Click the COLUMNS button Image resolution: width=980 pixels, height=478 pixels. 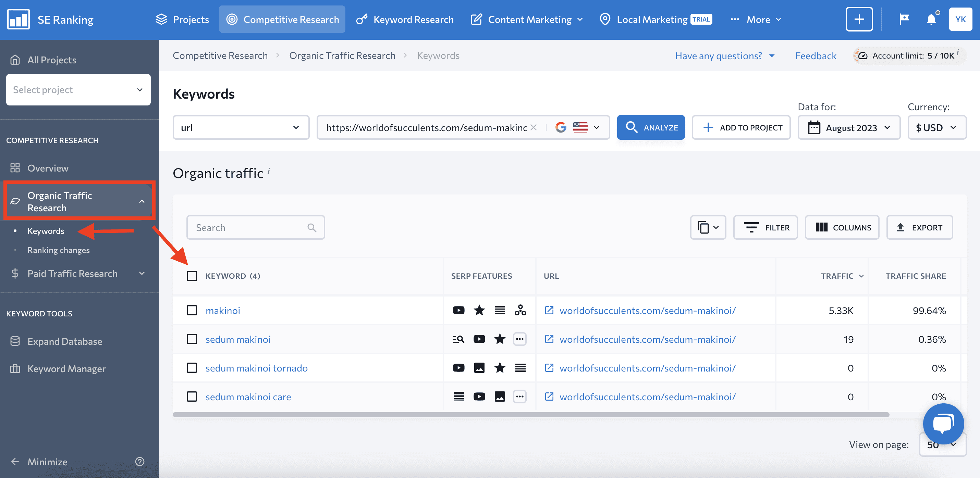click(842, 227)
